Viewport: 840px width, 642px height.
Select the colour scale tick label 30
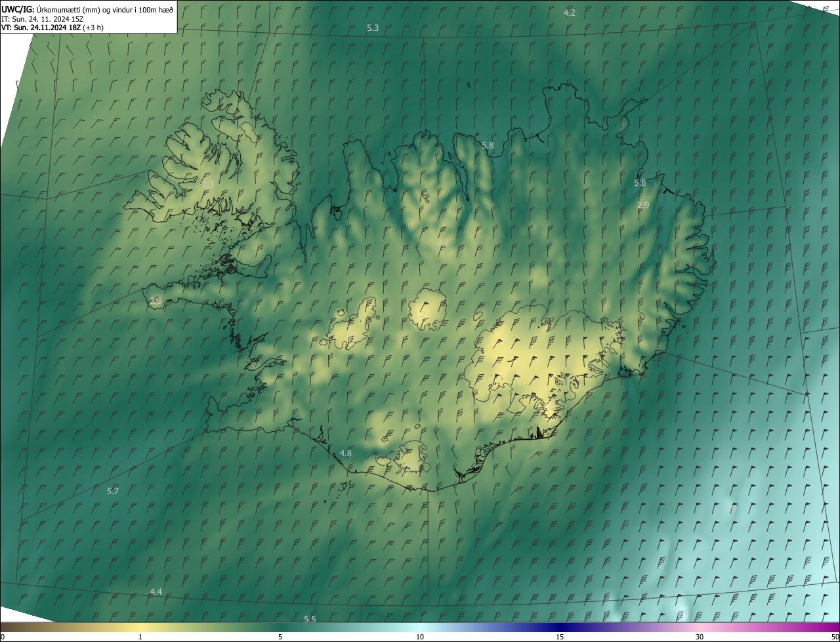(x=700, y=637)
